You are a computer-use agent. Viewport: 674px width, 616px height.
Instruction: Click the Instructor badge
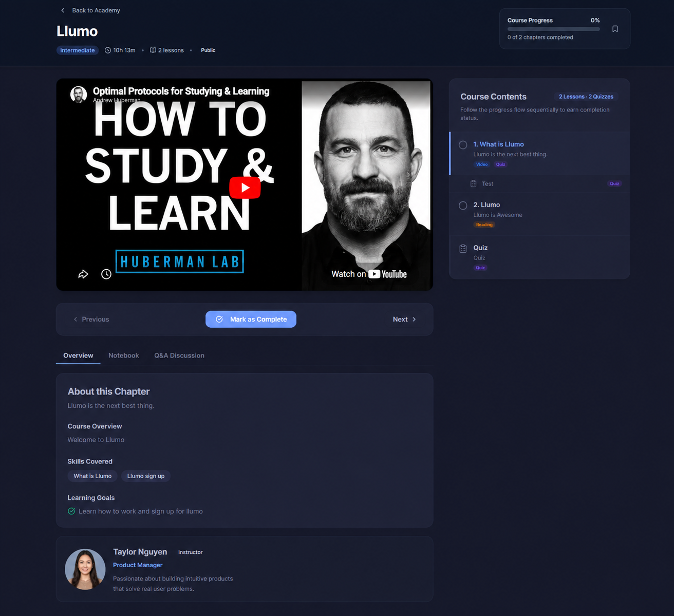(x=191, y=552)
